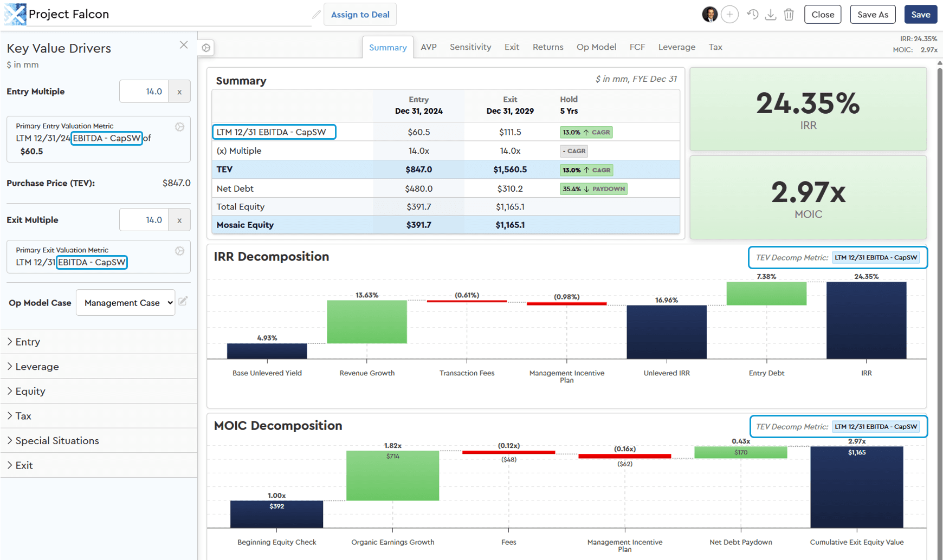
Task: Change the TEV Decomp Metric for IRR Decomposition
Action: tap(876, 257)
